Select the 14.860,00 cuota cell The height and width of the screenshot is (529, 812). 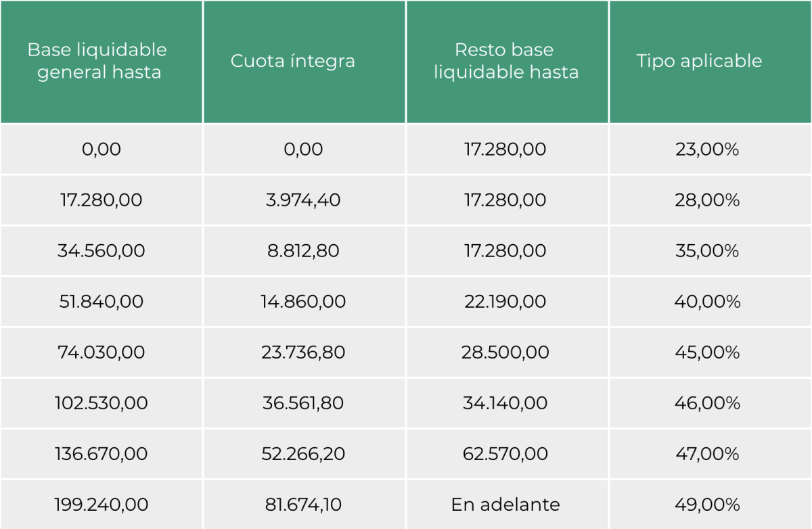(x=304, y=302)
